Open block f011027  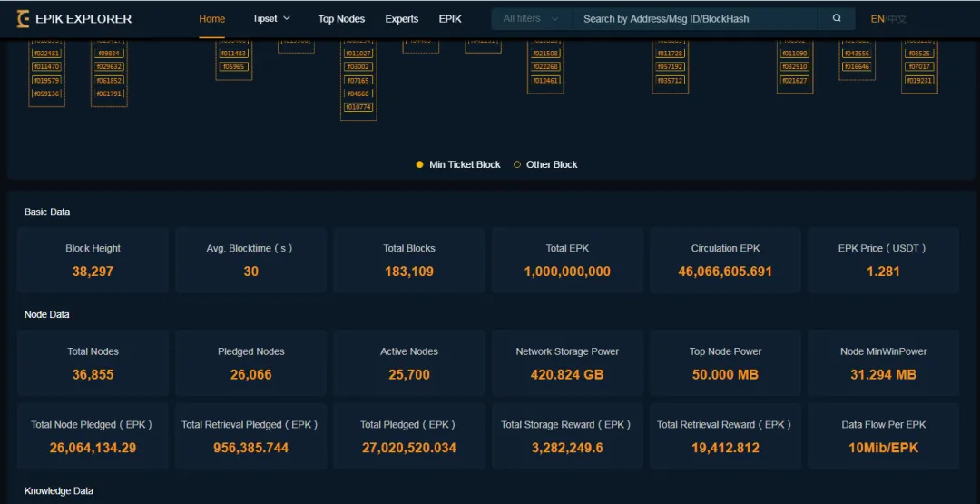click(358, 54)
